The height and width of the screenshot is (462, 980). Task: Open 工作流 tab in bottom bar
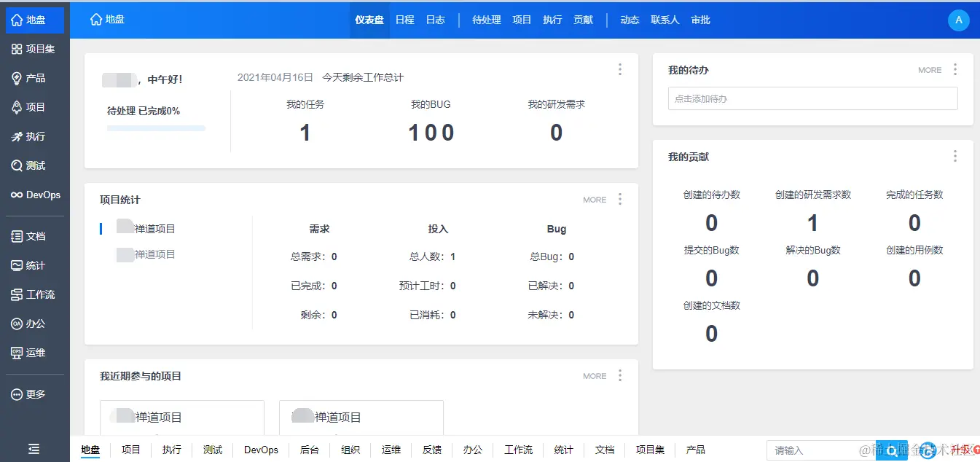[518, 450]
